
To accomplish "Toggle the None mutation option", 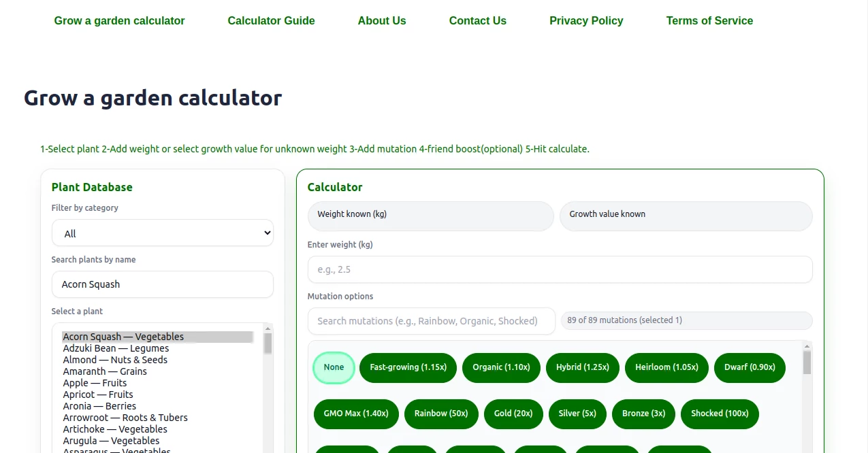I will (334, 367).
